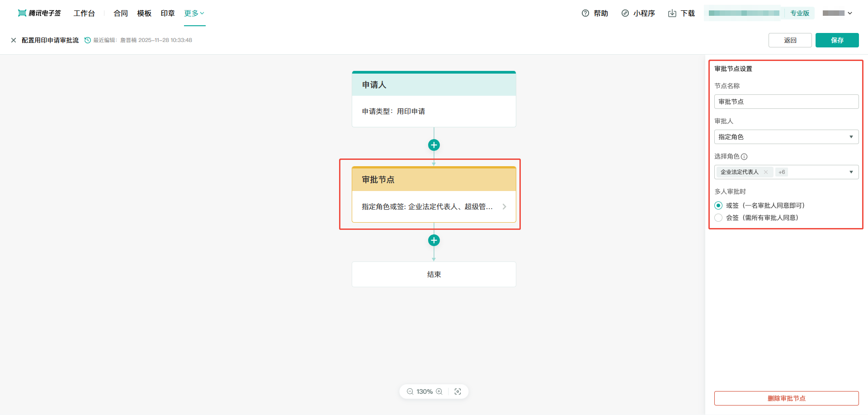Go to the 印章 navigation tab
868x415 pixels.
(168, 14)
